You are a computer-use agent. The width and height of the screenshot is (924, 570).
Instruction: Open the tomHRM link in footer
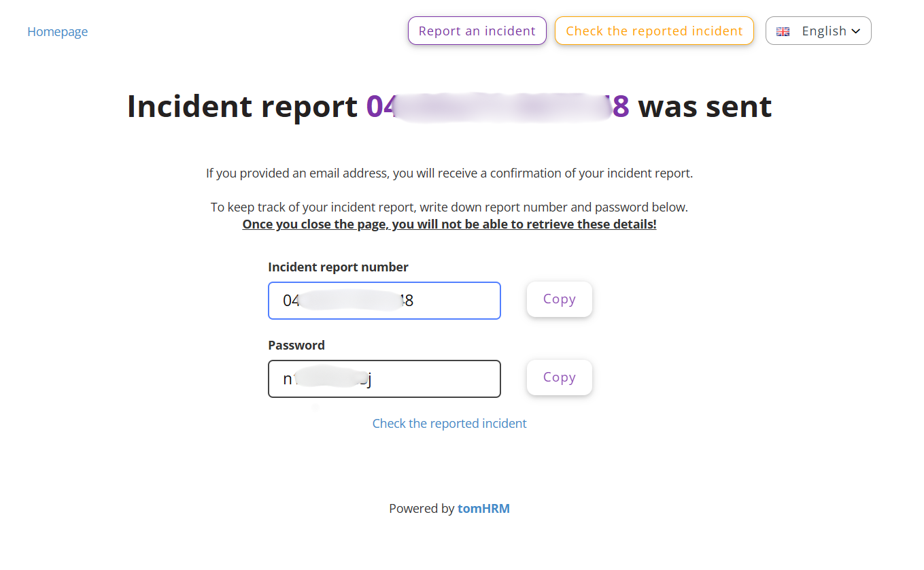[x=483, y=508]
